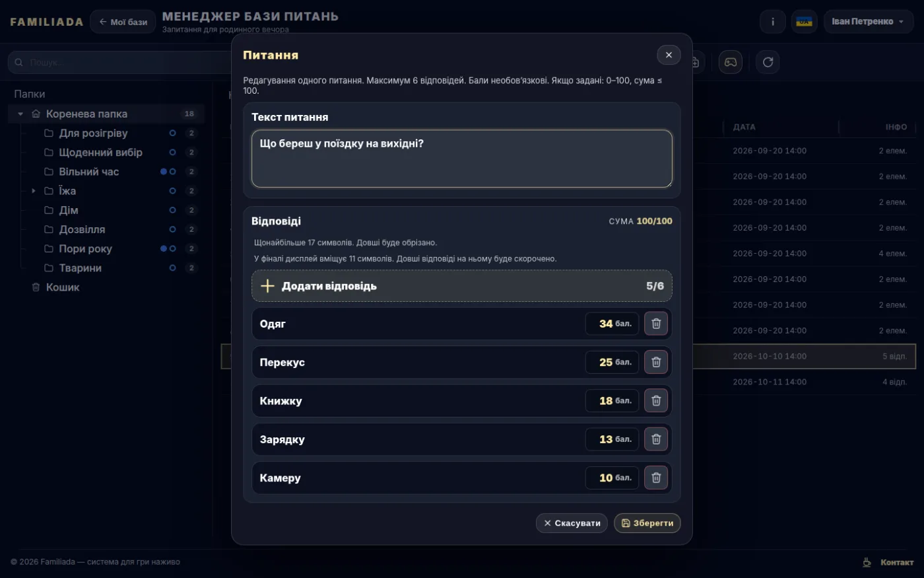Viewport: 924px width, 578px height.
Task: Close the Питання dialog with X
Action: [669, 55]
